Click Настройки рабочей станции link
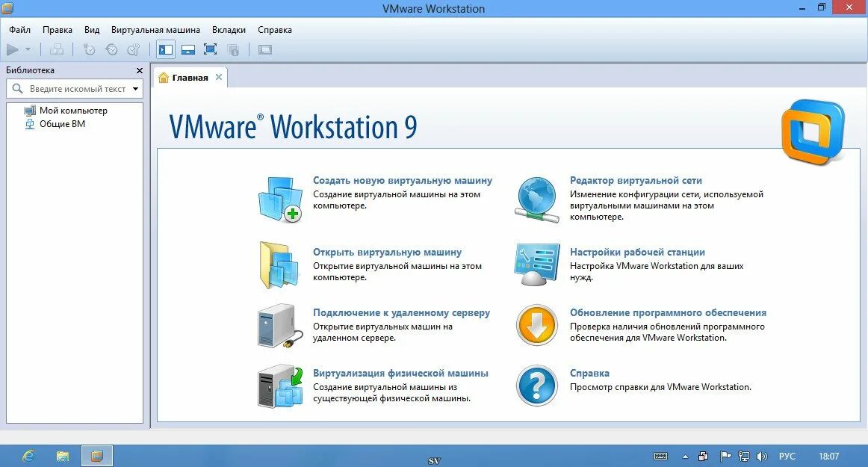868x467 pixels. pos(637,252)
